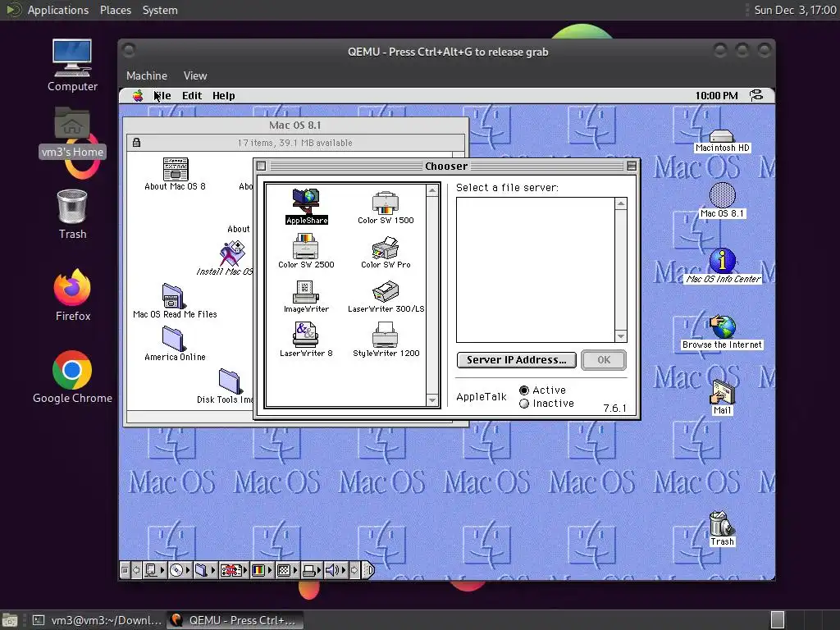840x630 pixels.
Task: Click the file server list down arrow
Action: [x=620, y=336]
